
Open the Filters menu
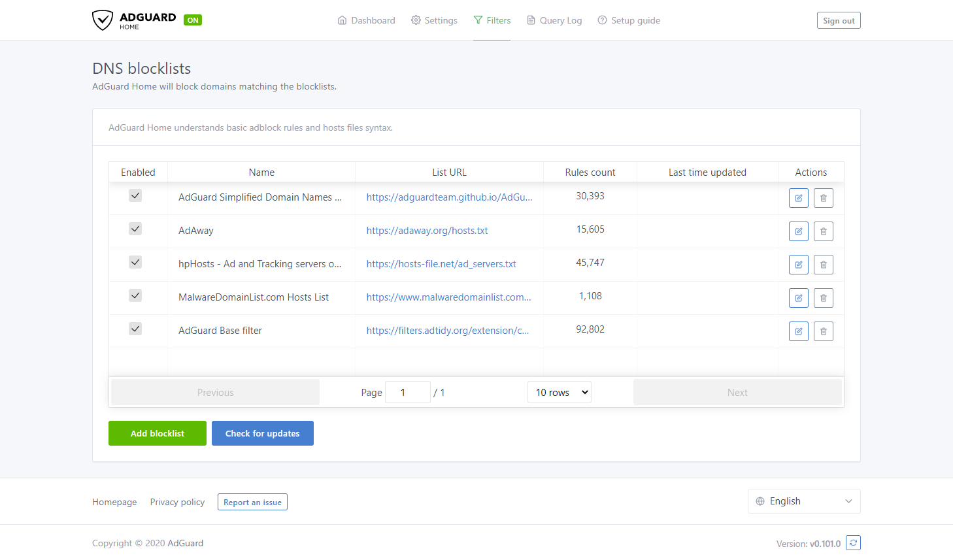(x=492, y=20)
